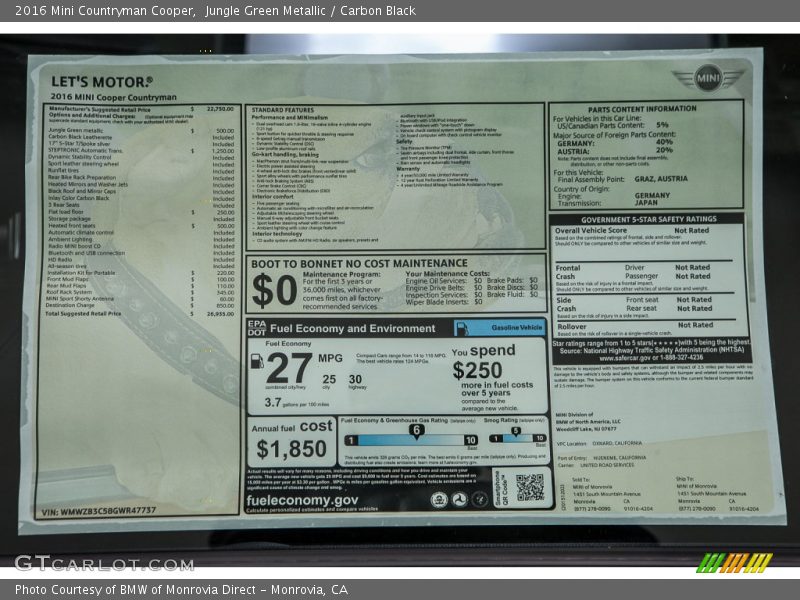Click the Fuel Economy rating marker 6
Screen dimensions: 800x600
pos(415,430)
